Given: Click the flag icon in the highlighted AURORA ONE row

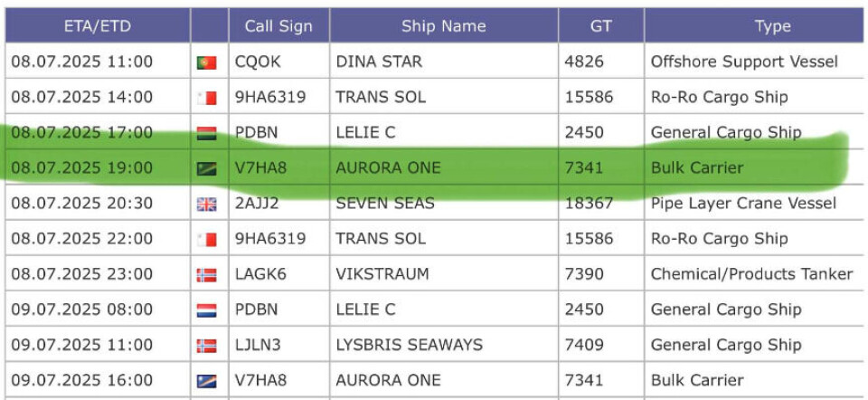Looking at the screenshot, I should coord(206,168).
